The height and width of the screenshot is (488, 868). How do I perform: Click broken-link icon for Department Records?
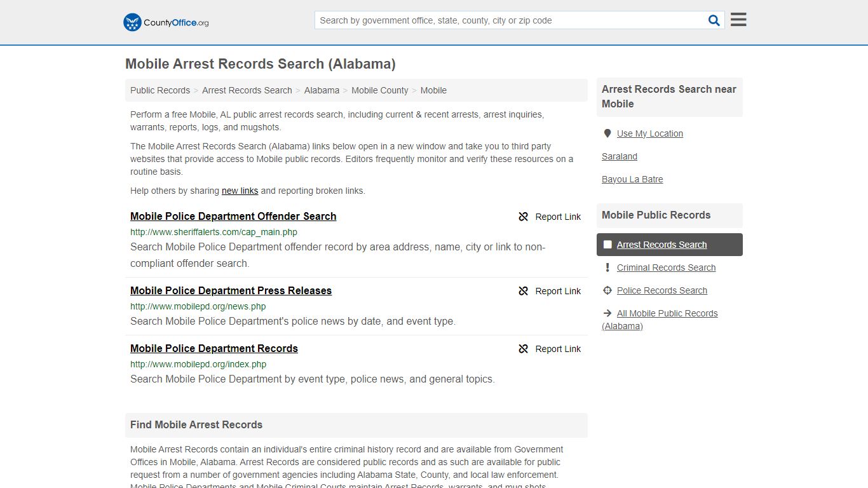pos(524,349)
